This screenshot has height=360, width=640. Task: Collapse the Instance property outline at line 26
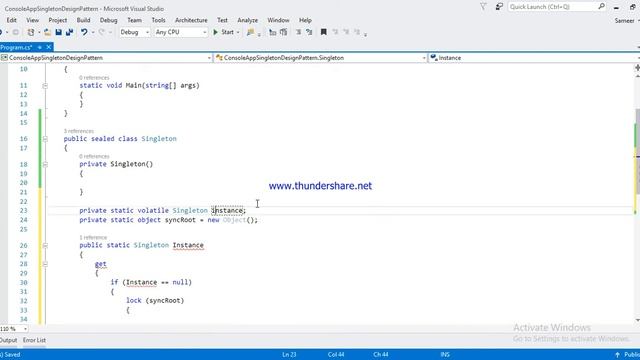tap(45, 246)
